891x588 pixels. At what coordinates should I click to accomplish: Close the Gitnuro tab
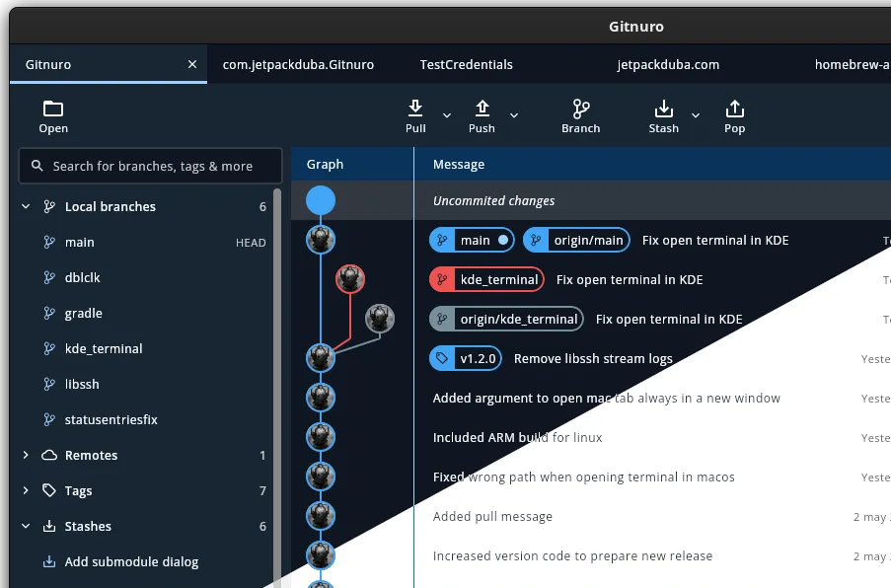point(192,65)
